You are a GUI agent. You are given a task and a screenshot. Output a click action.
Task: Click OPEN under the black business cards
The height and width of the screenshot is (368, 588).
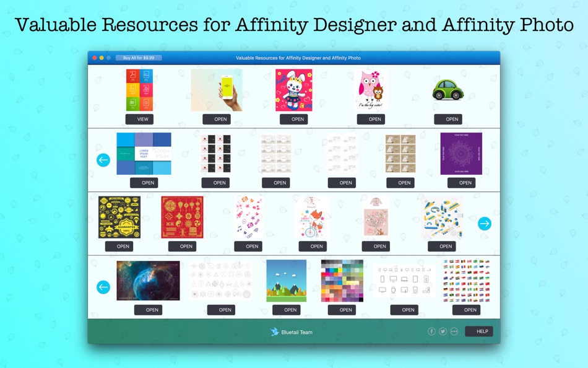click(215, 183)
